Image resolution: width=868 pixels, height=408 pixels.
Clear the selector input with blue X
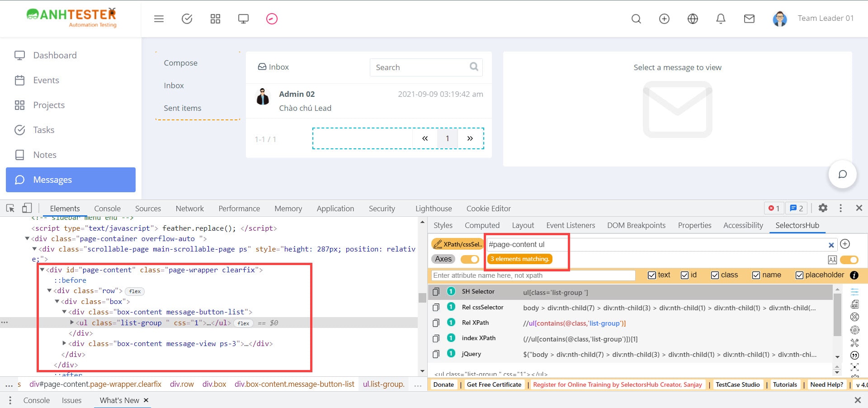point(831,245)
